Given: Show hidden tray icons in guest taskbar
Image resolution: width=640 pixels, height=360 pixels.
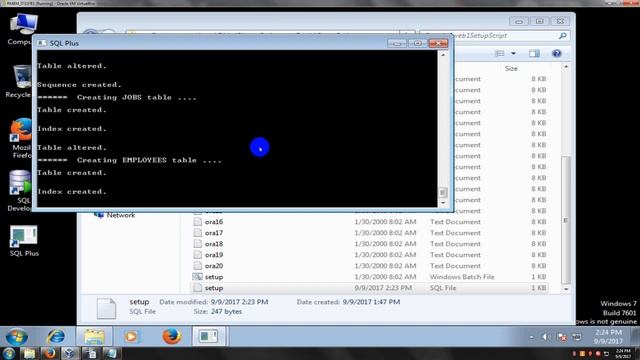Looking at the screenshot, I should tap(531, 337).
